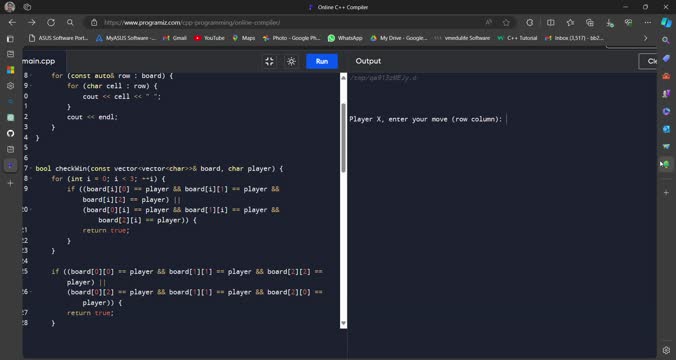This screenshot has height=360, width=676.
Task: Run the C++ code
Action: [322, 61]
